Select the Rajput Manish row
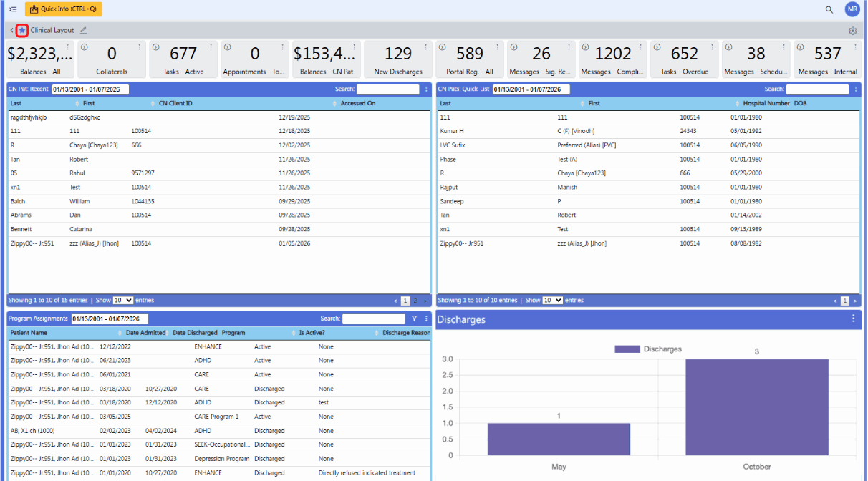 [x=649, y=188]
